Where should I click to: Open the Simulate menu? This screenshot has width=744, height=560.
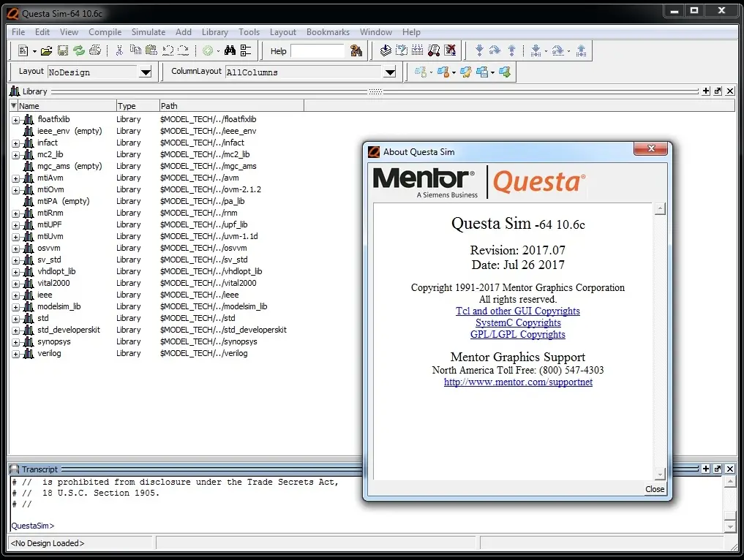pyautogui.click(x=149, y=31)
